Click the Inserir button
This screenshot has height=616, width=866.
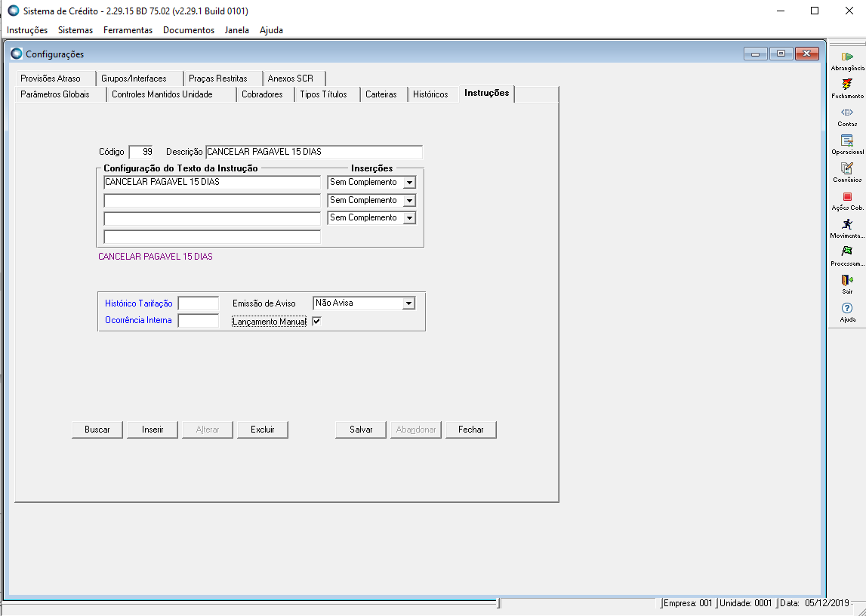coord(153,430)
